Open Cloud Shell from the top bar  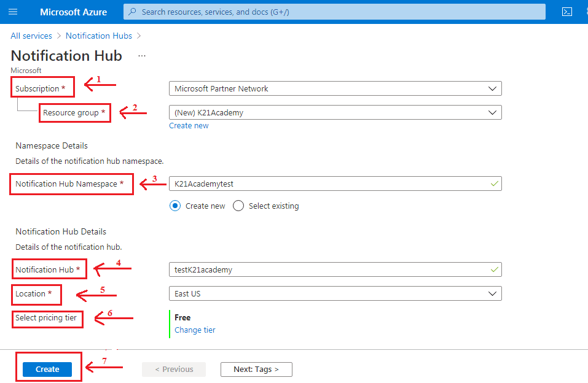coord(567,12)
